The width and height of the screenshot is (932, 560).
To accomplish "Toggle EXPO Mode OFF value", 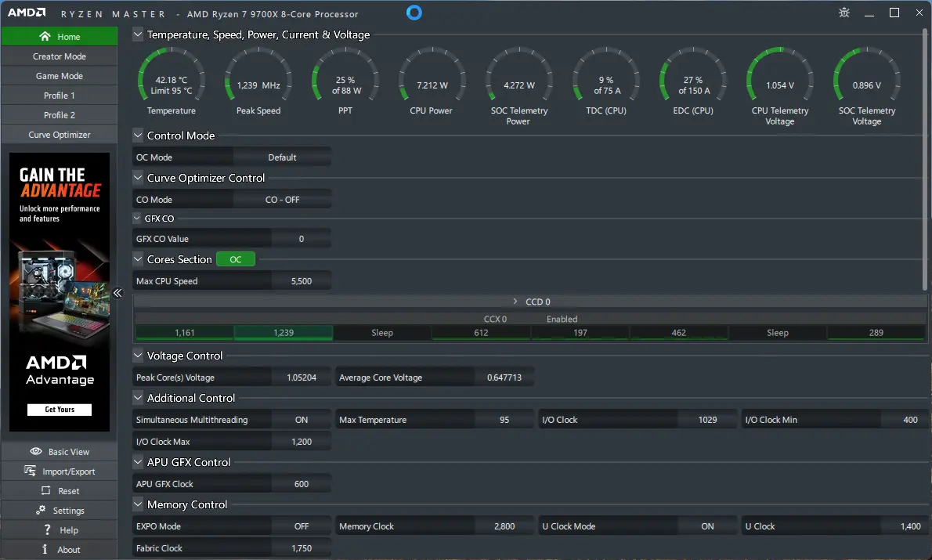I will [302, 526].
